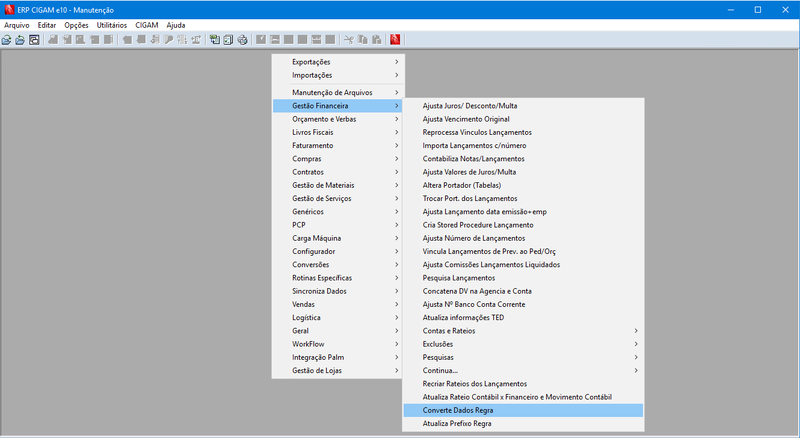The height and width of the screenshot is (438, 800).
Task: Choose Logística menu entry
Action: (x=337, y=318)
